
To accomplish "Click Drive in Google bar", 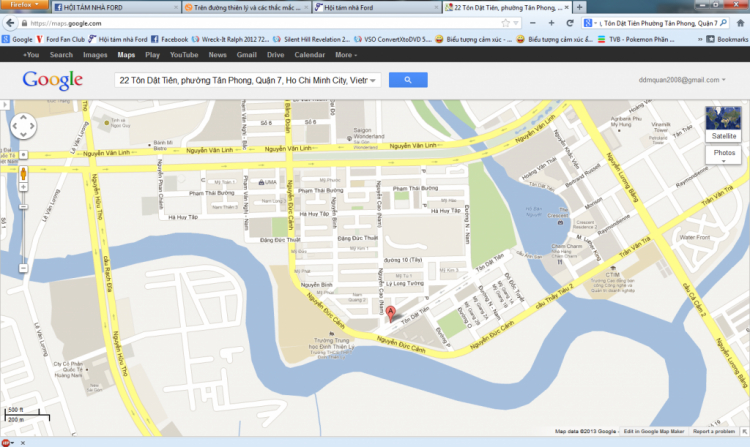I will (x=276, y=55).
